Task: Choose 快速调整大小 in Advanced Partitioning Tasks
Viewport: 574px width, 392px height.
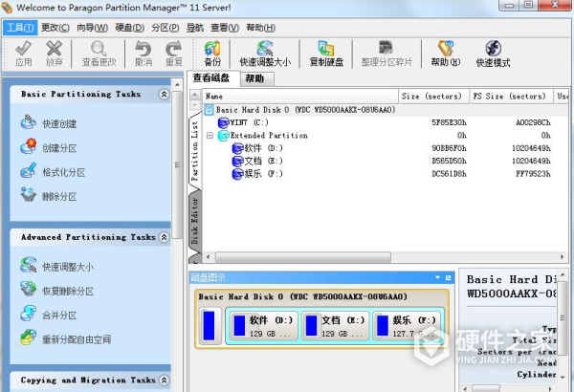Action: tap(57, 266)
